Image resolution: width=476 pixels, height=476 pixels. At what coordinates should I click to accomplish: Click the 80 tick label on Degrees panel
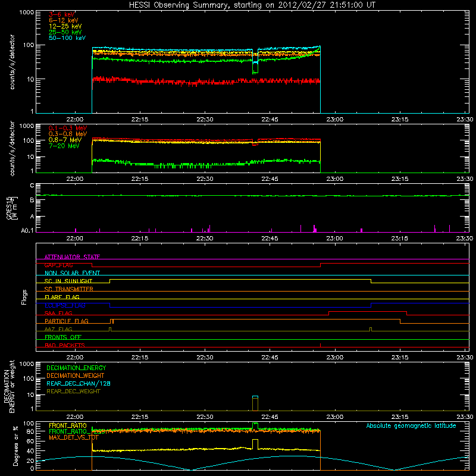(x=31, y=431)
